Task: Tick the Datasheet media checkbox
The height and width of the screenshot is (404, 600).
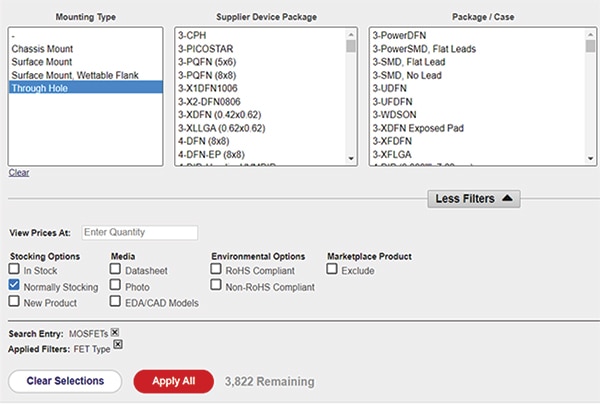Action: point(116,270)
